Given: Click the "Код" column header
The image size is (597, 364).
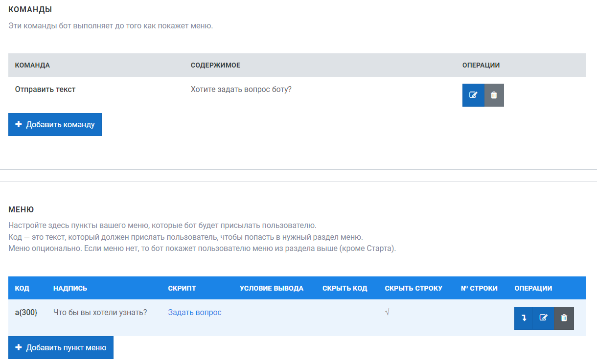Looking at the screenshot, I should pyautogui.click(x=22, y=288).
